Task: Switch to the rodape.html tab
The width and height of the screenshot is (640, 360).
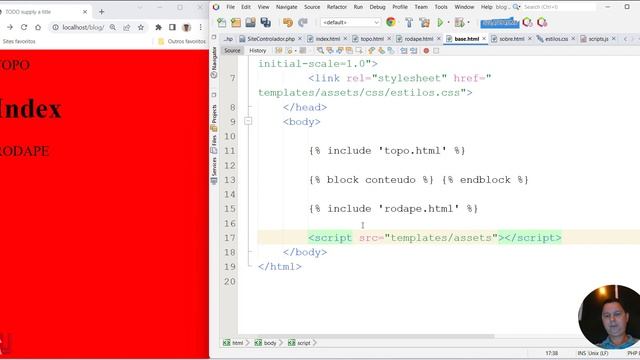Action: pyautogui.click(x=418, y=39)
